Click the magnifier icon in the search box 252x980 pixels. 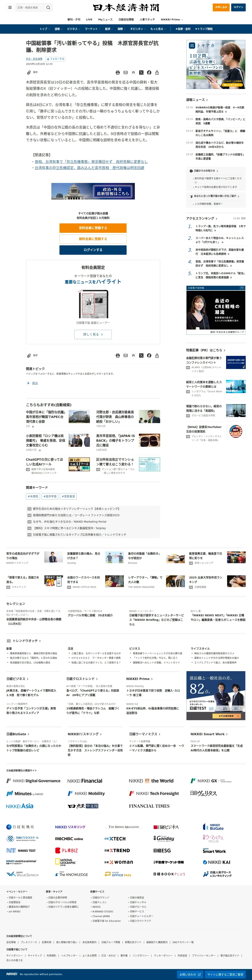48,7
